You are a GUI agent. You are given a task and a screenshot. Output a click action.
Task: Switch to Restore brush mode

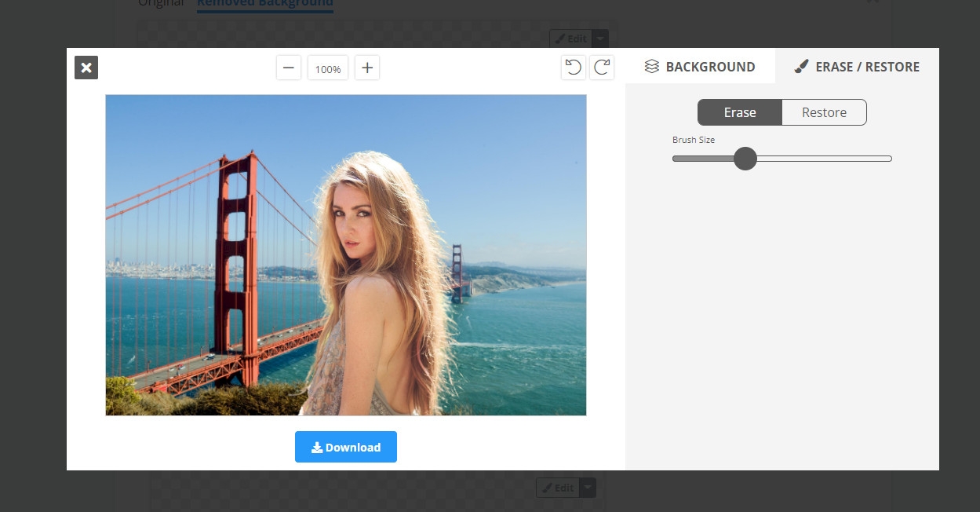823,112
